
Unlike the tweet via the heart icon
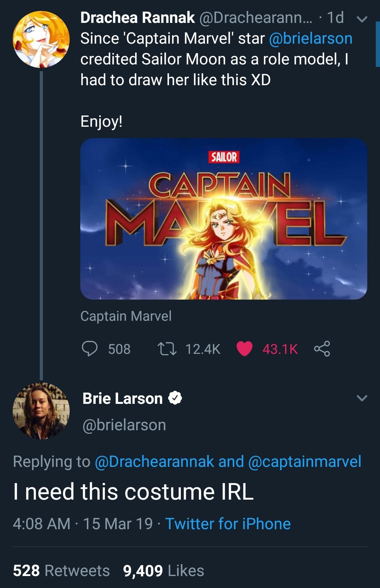point(245,349)
